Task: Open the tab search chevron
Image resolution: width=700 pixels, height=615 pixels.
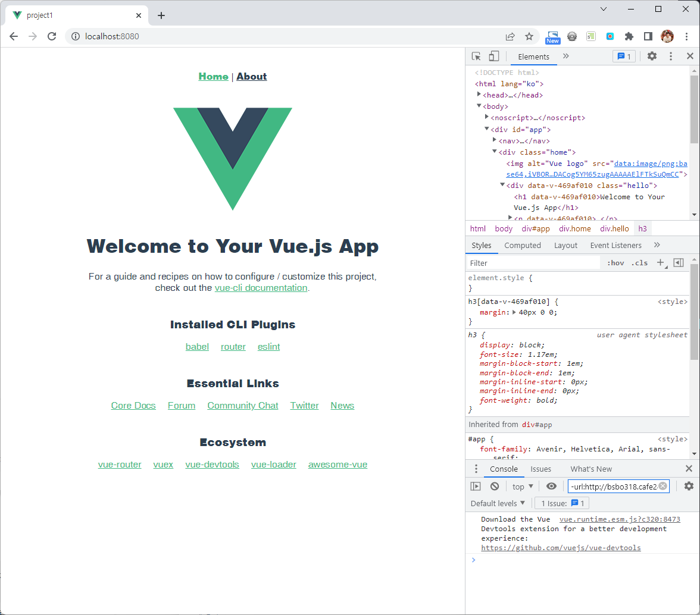Action: coord(603,9)
